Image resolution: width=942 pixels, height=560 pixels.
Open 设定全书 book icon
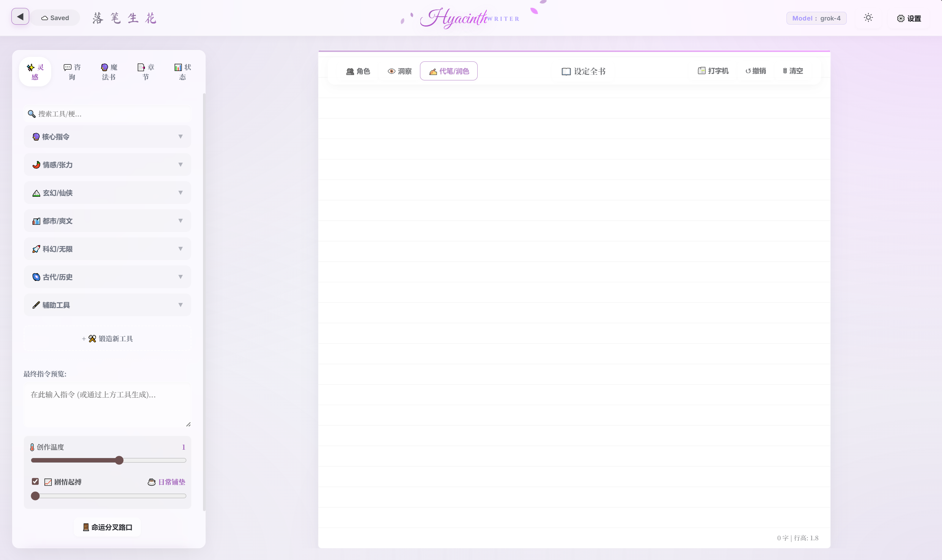tap(583, 71)
